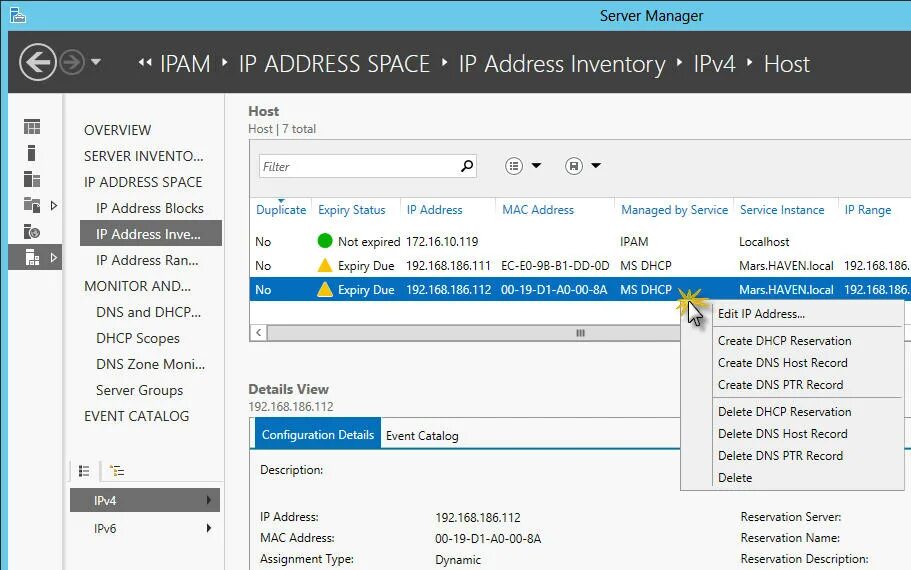Sort by the Expiry Status column header

click(x=352, y=210)
